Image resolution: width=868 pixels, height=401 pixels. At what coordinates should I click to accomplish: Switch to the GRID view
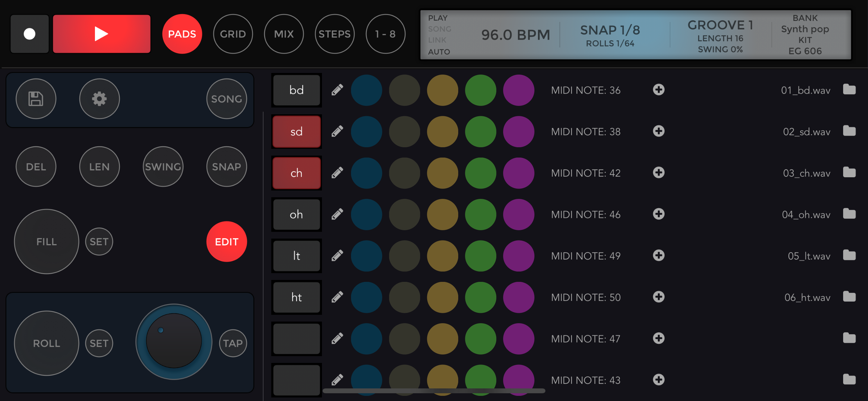233,34
